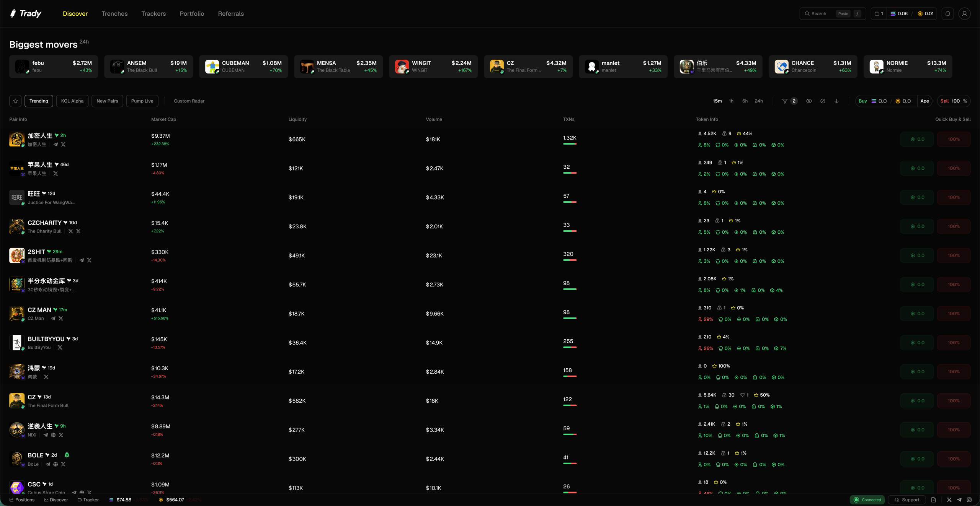This screenshot has height=506, width=980.
Task: Open website globe for 逆袭人生 row
Action: point(53,435)
